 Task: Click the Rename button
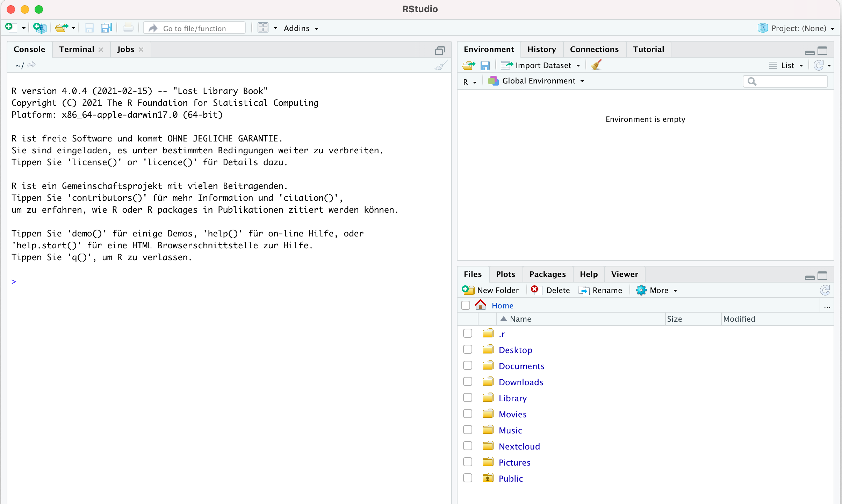[x=600, y=290]
